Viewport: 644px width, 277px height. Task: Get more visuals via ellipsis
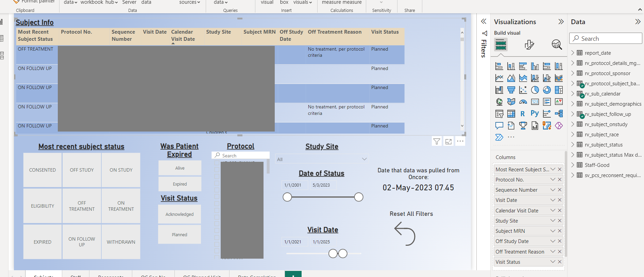pos(511,137)
